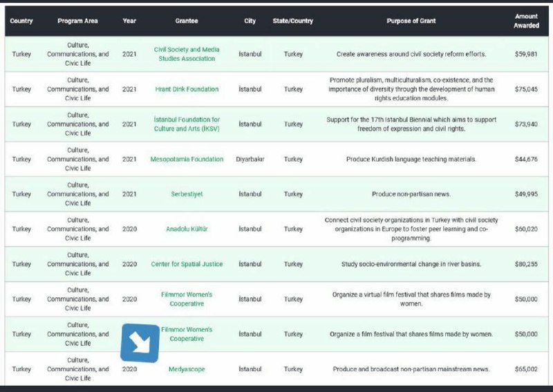The image size is (553, 392).
Task: Go to Center for Spatial Justice link
Action: coord(187,264)
